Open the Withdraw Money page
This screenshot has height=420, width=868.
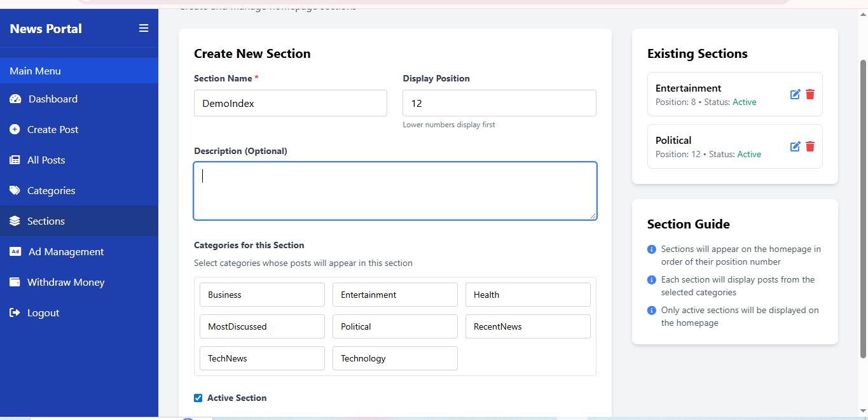coord(65,283)
